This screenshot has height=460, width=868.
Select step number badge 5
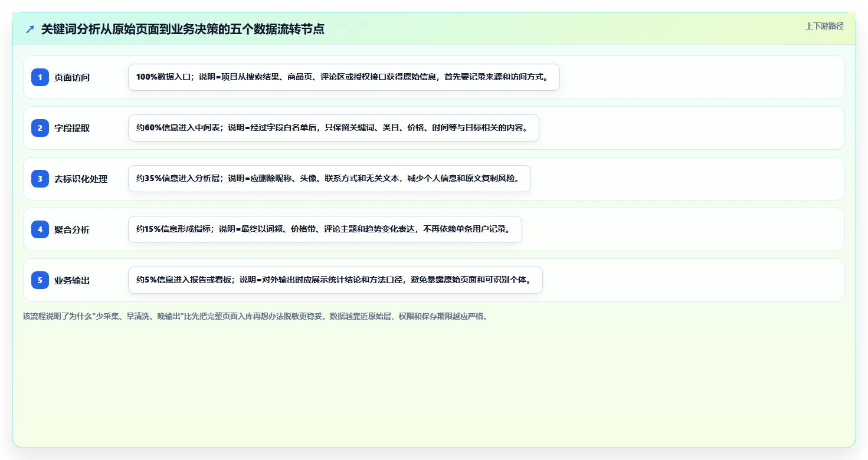pyautogui.click(x=40, y=280)
